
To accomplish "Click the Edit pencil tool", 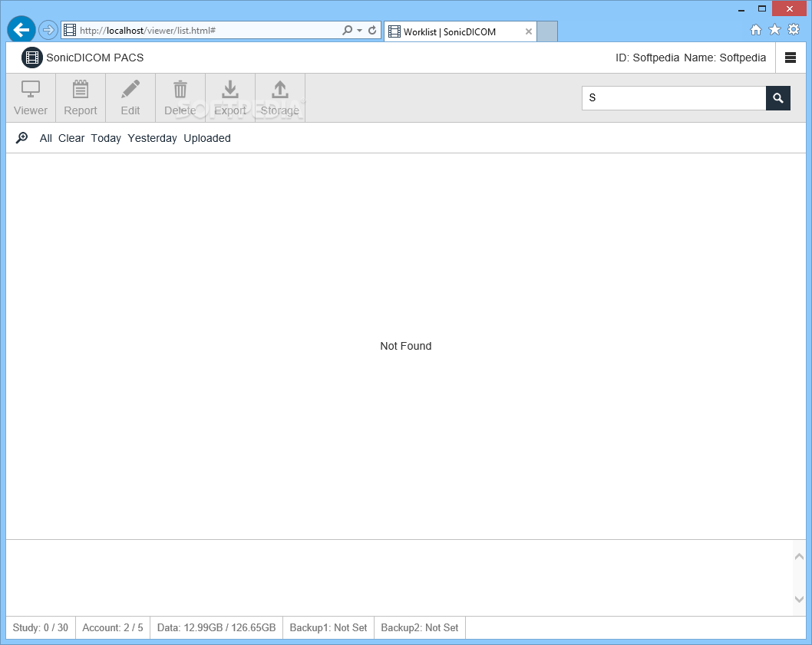I will (x=130, y=98).
